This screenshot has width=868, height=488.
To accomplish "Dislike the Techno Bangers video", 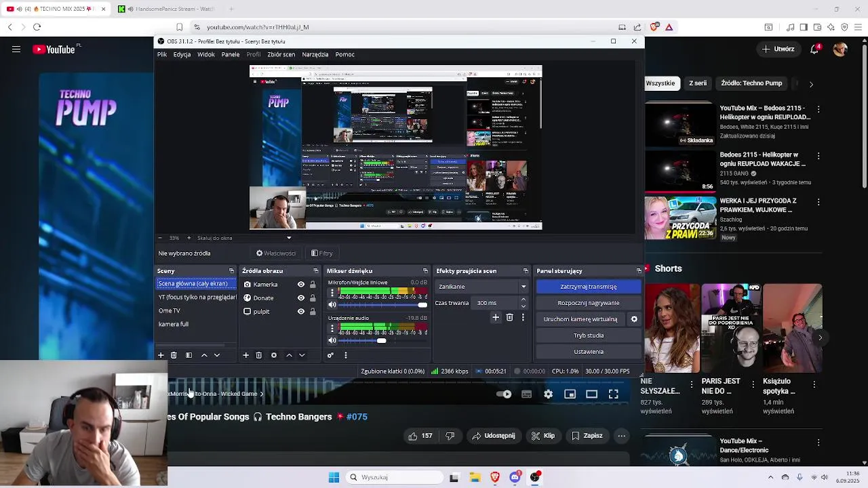I will pos(450,436).
